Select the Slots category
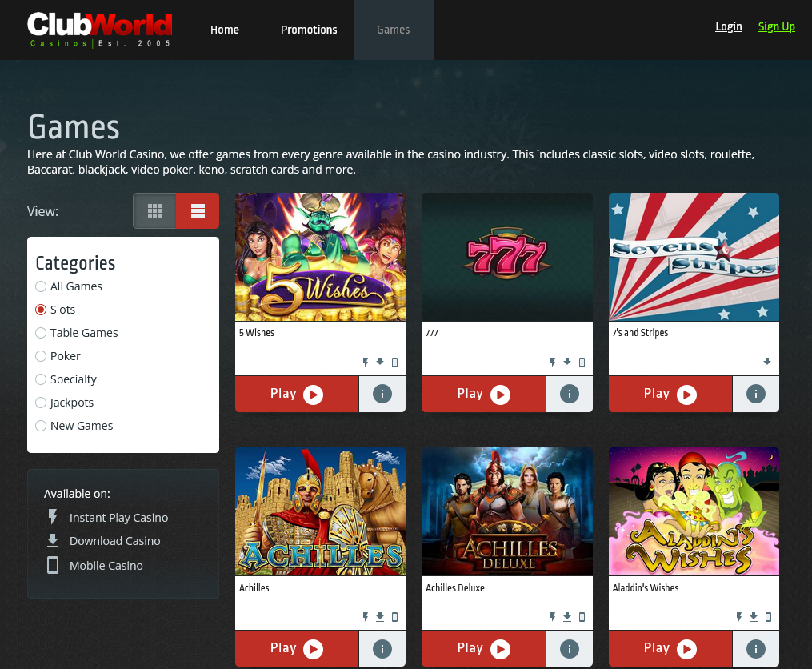This screenshot has width=812, height=669. (41, 310)
